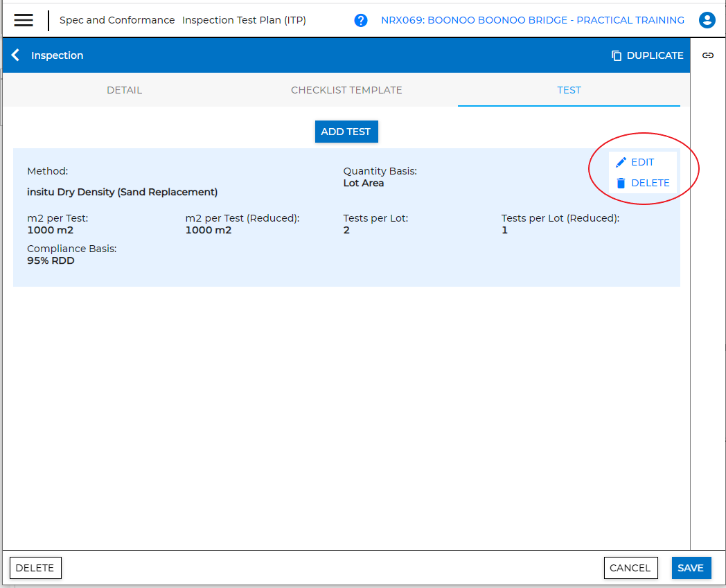Open the hamburger navigation menu
726x588 pixels.
coord(24,20)
